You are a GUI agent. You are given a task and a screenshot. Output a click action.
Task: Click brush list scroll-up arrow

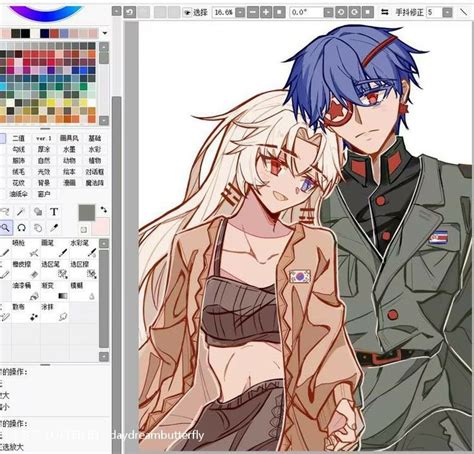pyautogui.click(x=104, y=244)
